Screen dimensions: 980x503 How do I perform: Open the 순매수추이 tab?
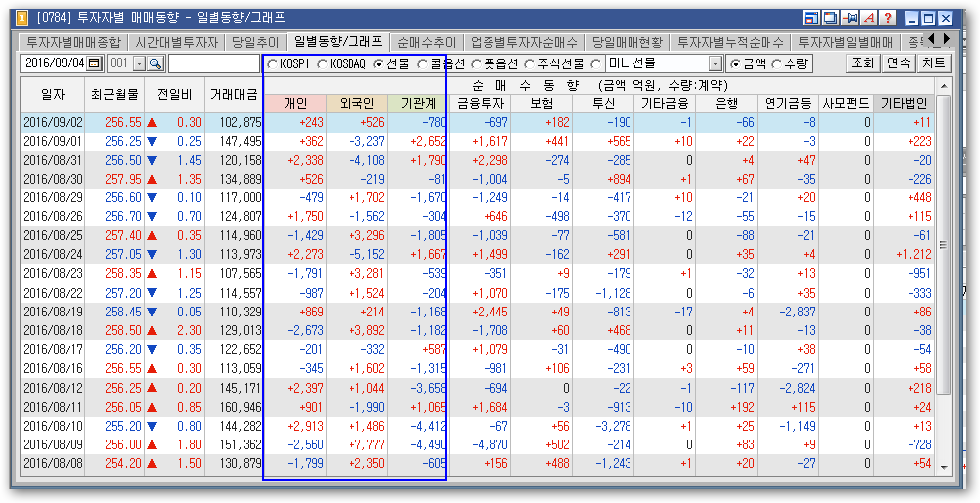[x=427, y=43]
